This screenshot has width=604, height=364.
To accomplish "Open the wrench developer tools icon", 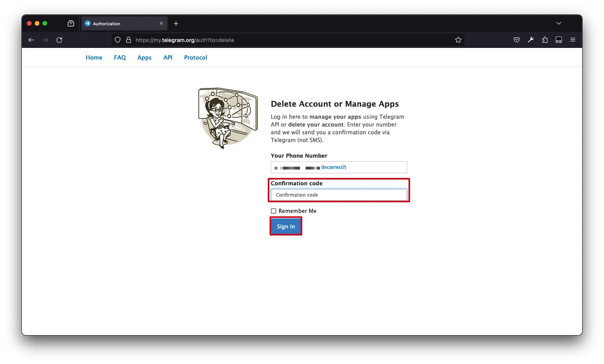I will point(531,40).
